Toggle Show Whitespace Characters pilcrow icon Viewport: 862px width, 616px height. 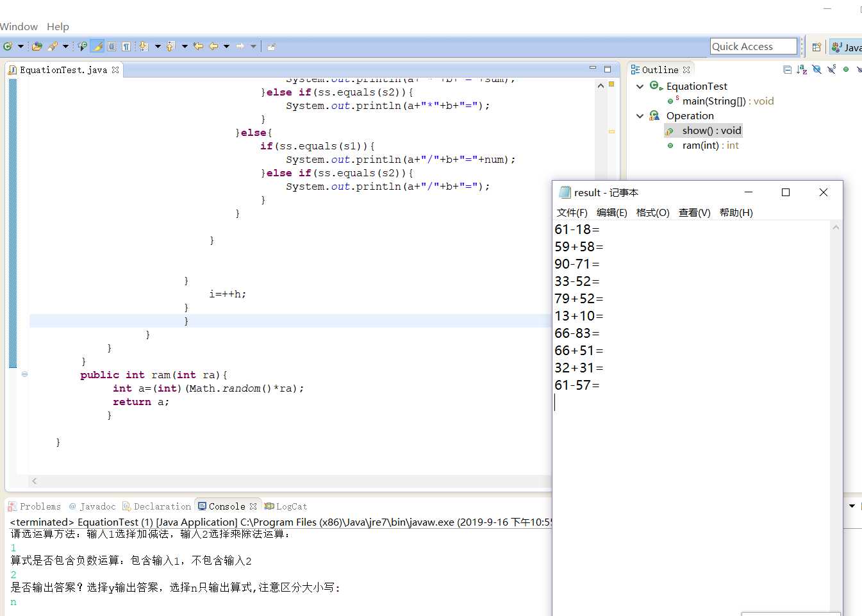pos(126,46)
